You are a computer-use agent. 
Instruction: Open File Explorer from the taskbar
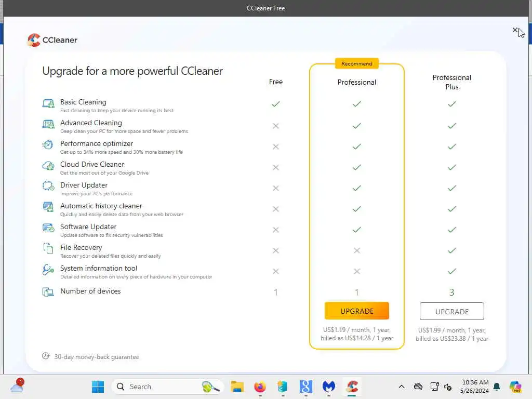(237, 387)
